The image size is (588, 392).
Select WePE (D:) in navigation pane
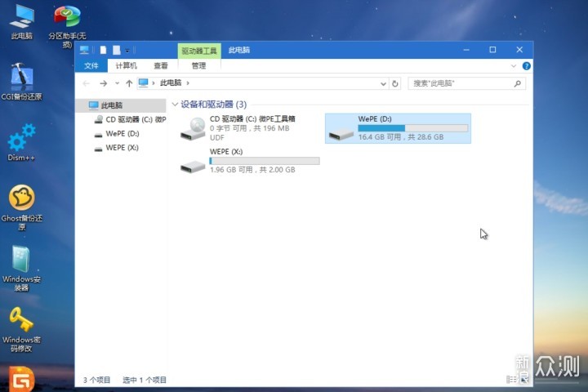[x=117, y=134]
